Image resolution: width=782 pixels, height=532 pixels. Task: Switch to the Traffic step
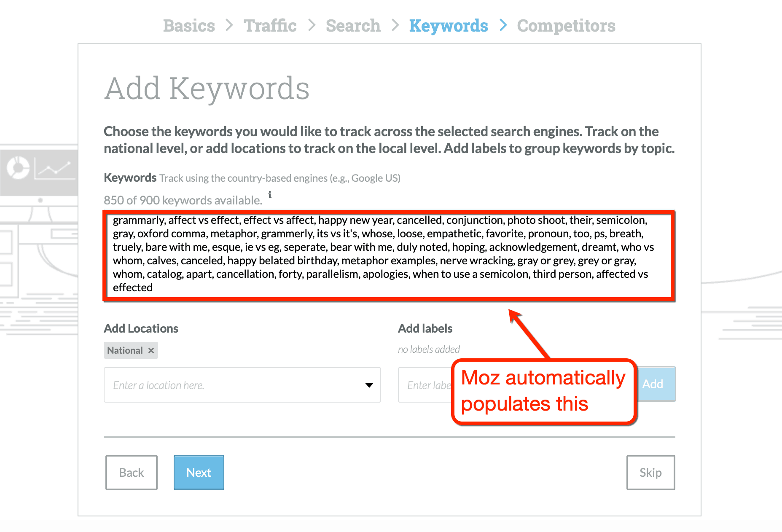270,25
